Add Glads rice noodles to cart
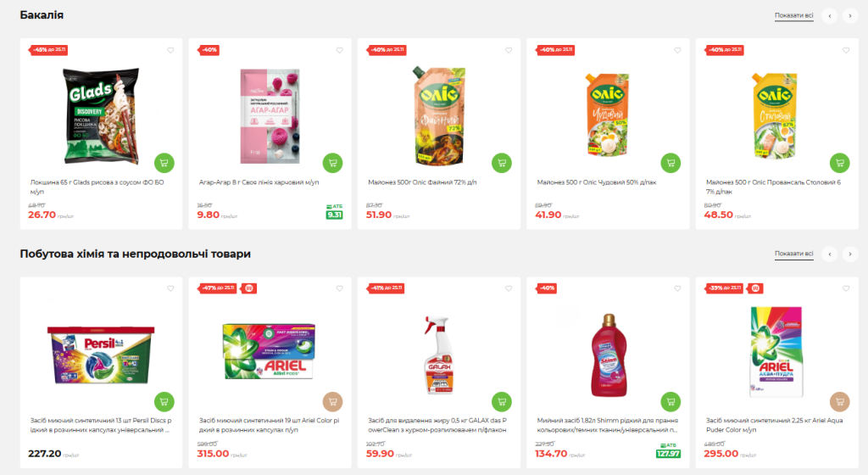The width and height of the screenshot is (868, 475). click(164, 163)
